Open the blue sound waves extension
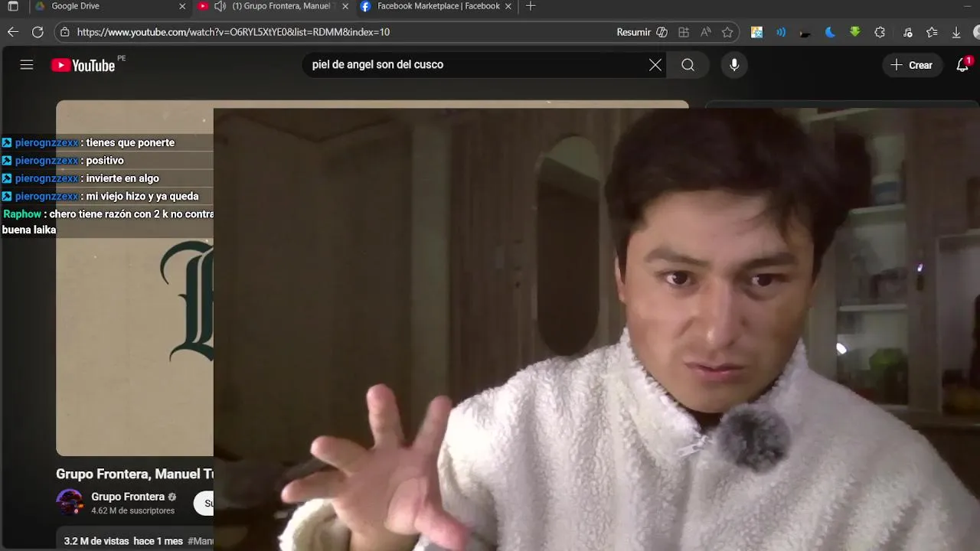 click(781, 32)
